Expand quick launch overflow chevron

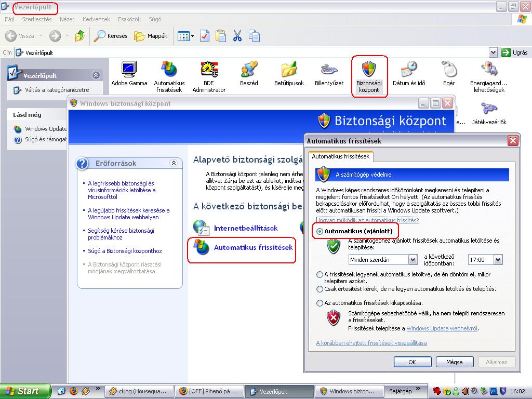[x=98, y=389]
